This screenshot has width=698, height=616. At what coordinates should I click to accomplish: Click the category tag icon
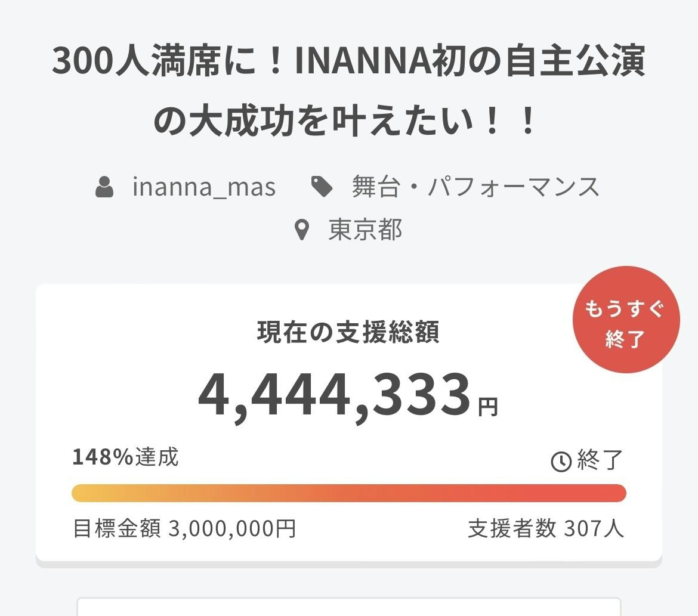click(322, 187)
